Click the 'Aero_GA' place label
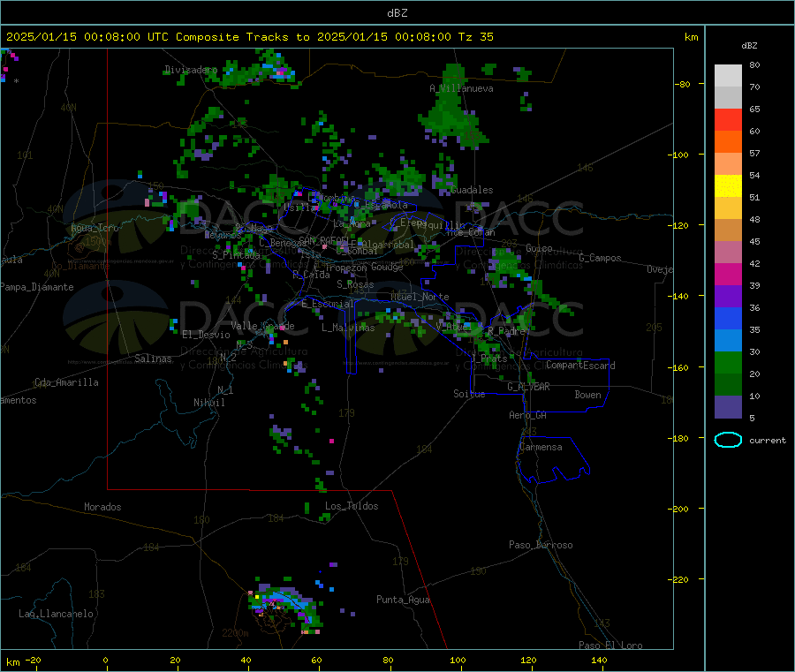This screenshot has width=795, height=672. (528, 416)
